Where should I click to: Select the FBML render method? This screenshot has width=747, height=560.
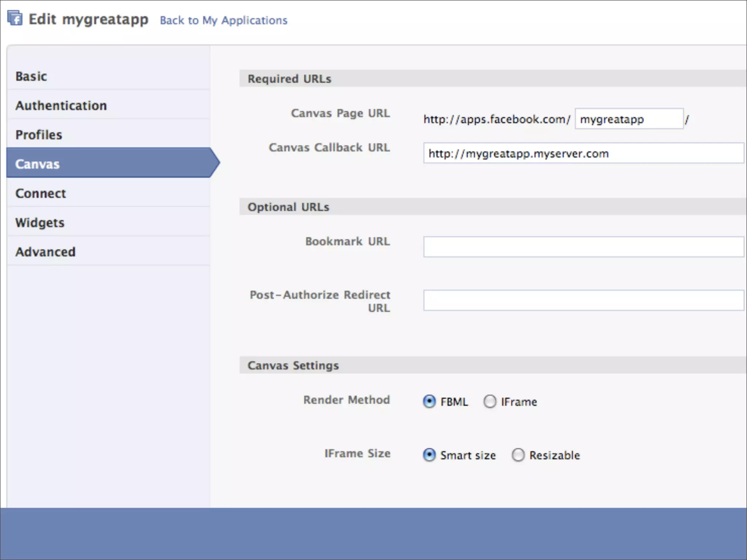(429, 401)
